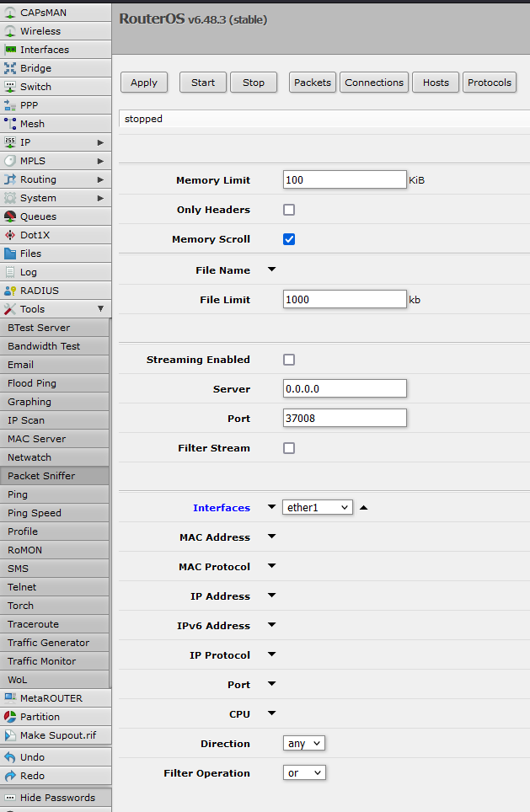
Task: Open Bandwidth Test tool
Action: (x=55, y=346)
